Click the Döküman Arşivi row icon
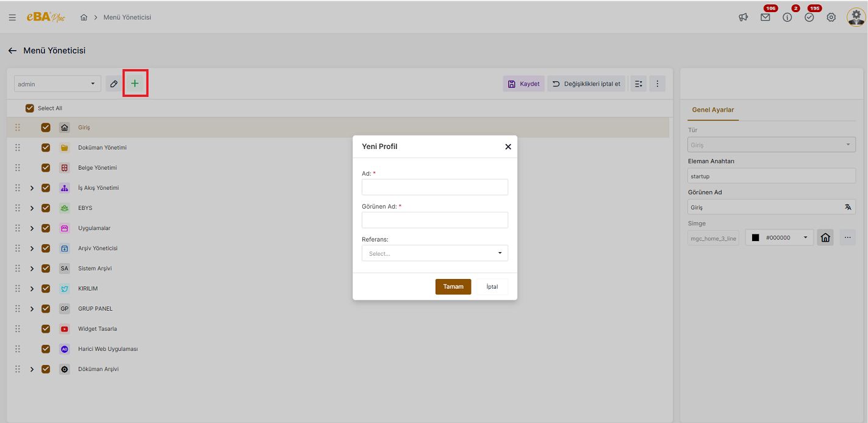The height and width of the screenshot is (423, 868). coord(65,369)
